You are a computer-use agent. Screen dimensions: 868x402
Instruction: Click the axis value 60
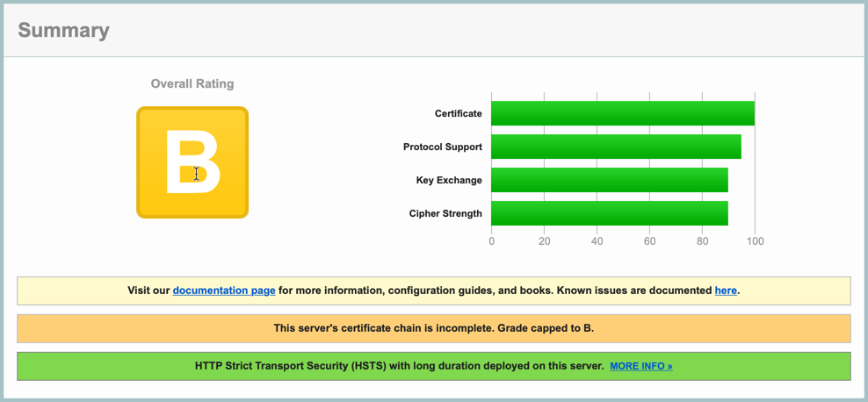(x=650, y=241)
